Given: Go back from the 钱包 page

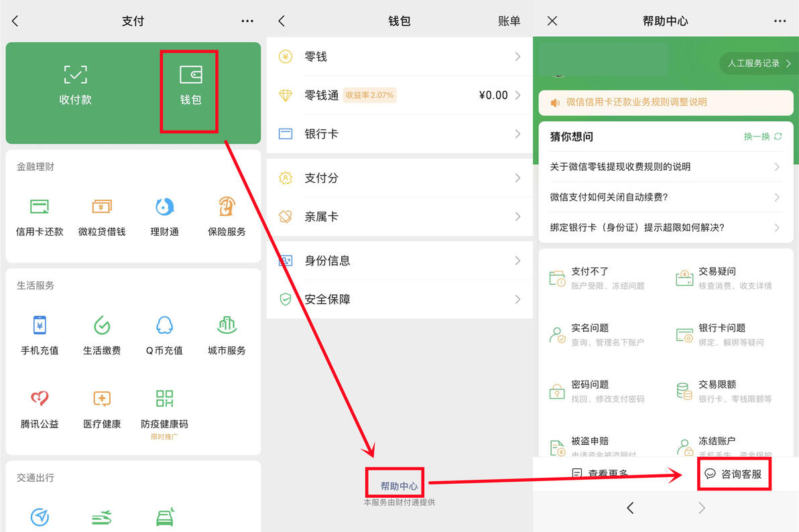Looking at the screenshot, I should pyautogui.click(x=282, y=21).
